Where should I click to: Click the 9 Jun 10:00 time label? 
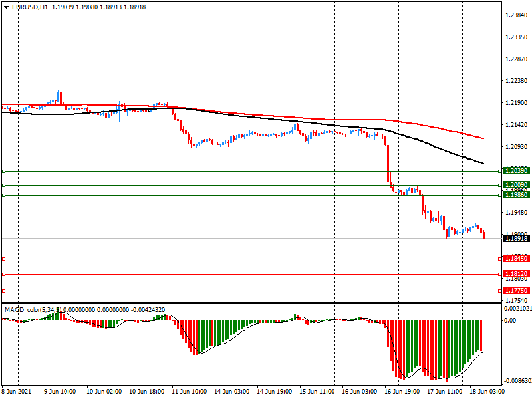tap(60, 392)
